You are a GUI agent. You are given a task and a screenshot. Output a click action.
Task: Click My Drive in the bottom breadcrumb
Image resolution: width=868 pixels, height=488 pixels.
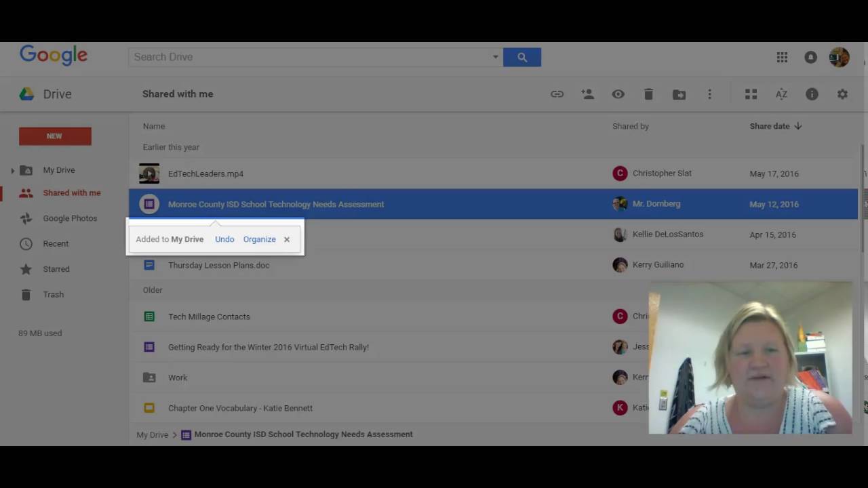click(152, 435)
